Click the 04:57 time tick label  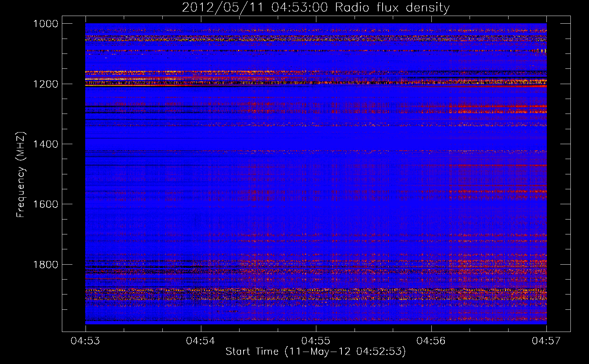click(x=547, y=341)
